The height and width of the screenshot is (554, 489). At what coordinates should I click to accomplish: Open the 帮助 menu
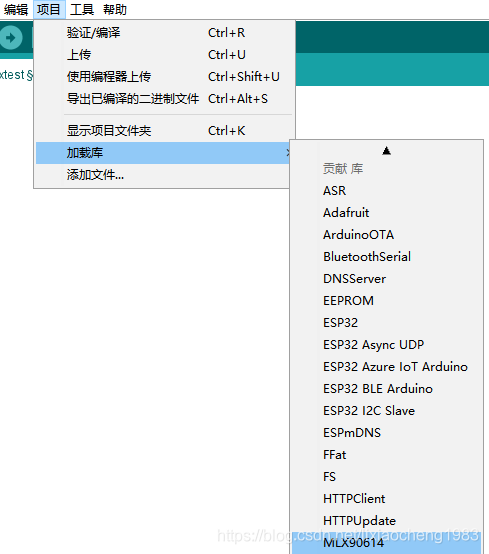coord(115,10)
